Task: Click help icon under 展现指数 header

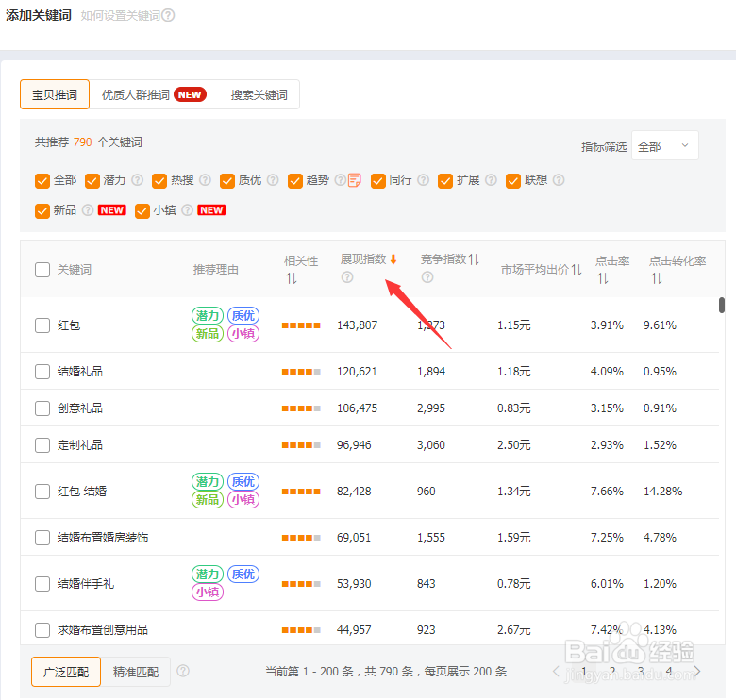Action: [x=347, y=277]
